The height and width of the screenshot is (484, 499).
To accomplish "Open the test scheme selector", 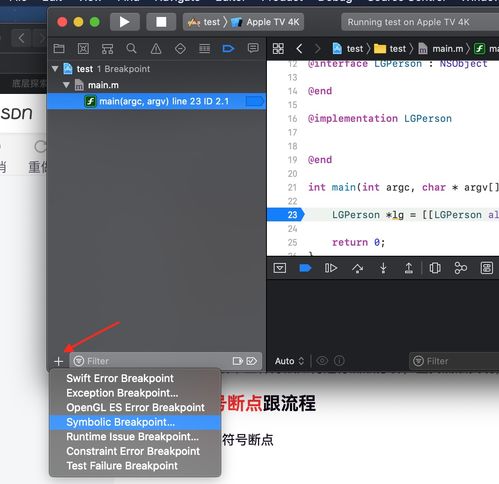I will coord(204,22).
